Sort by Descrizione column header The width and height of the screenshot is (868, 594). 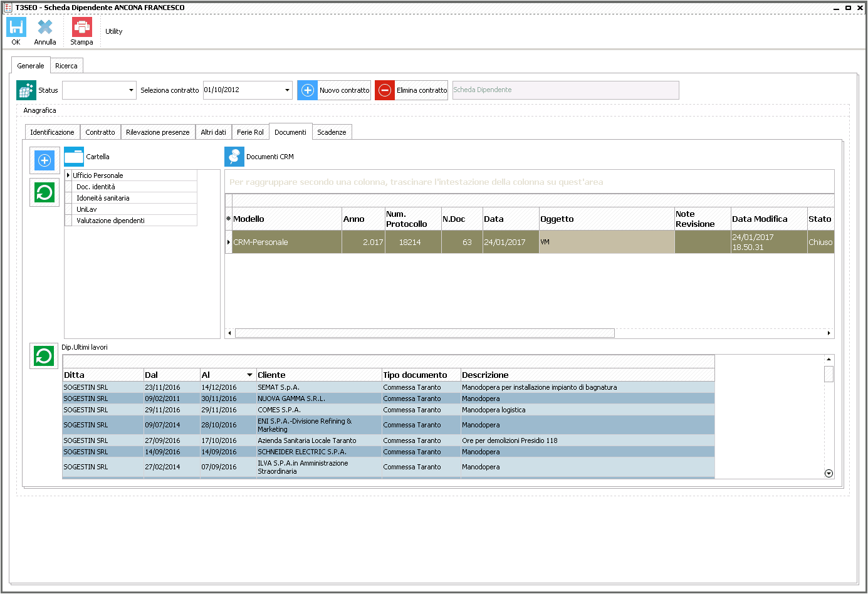[587, 375]
